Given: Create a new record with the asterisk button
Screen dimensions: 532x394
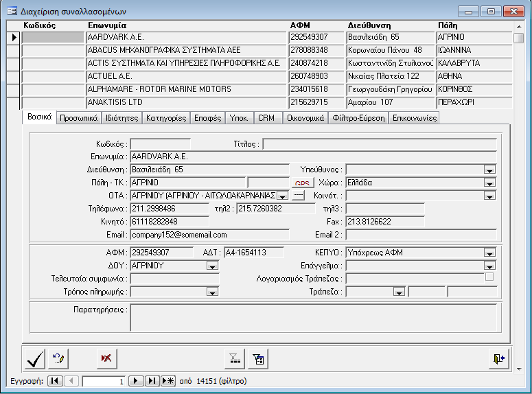Looking at the screenshot, I should 167,381.
